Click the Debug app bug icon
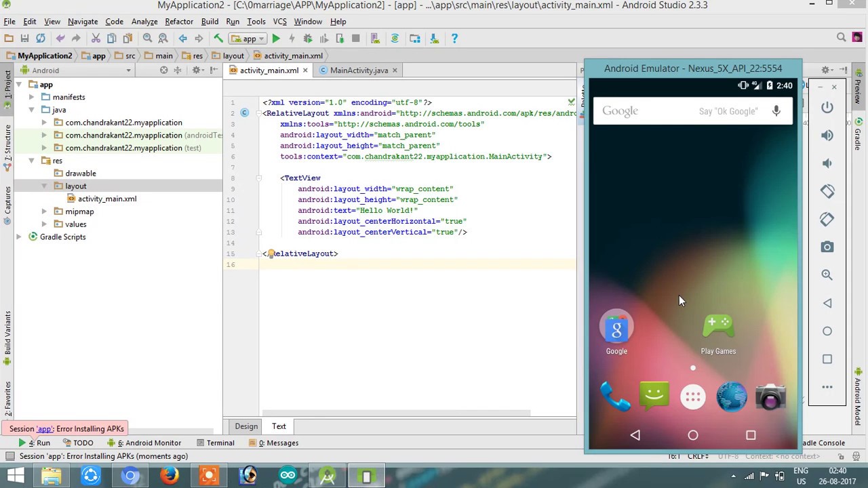The image size is (868, 488). point(308,39)
